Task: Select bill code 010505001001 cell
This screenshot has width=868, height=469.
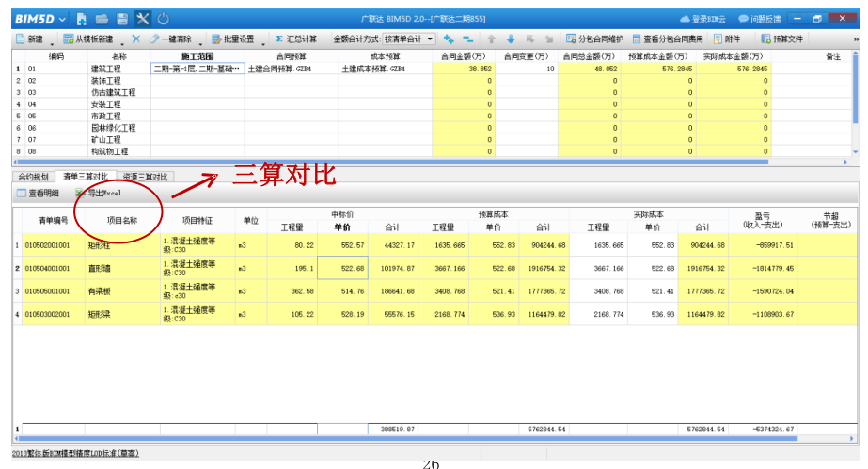Action: (54, 291)
